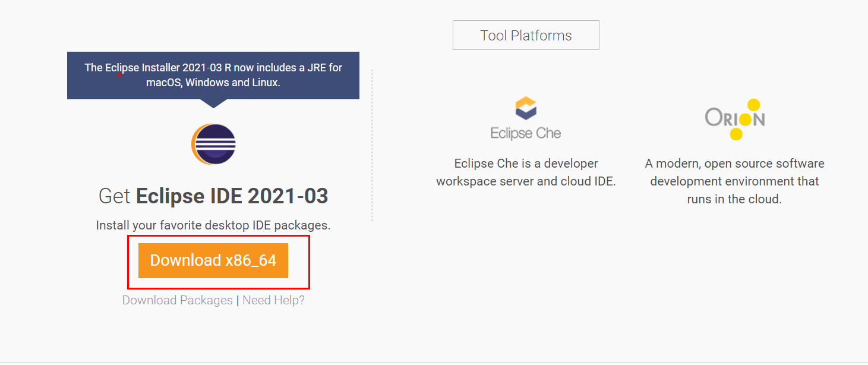Open the Download Packages link
This screenshot has width=868, height=365.
click(x=178, y=300)
